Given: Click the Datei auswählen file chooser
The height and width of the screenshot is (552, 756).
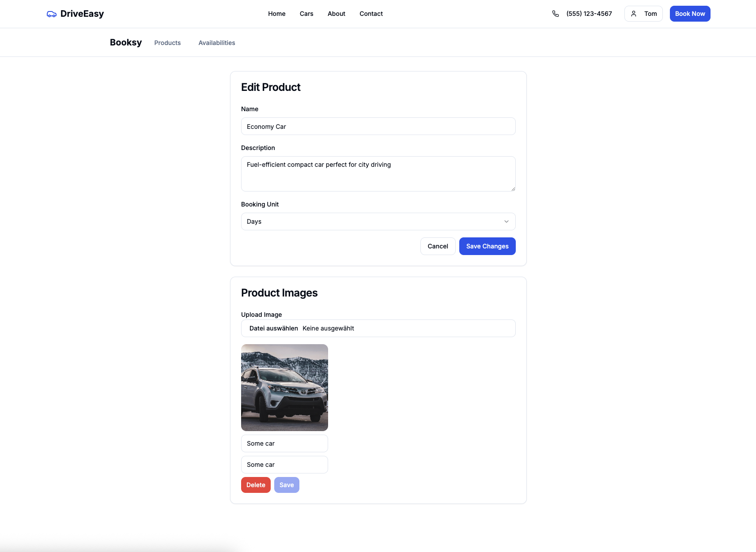Looking at the screenshot, I should [274, 328].
